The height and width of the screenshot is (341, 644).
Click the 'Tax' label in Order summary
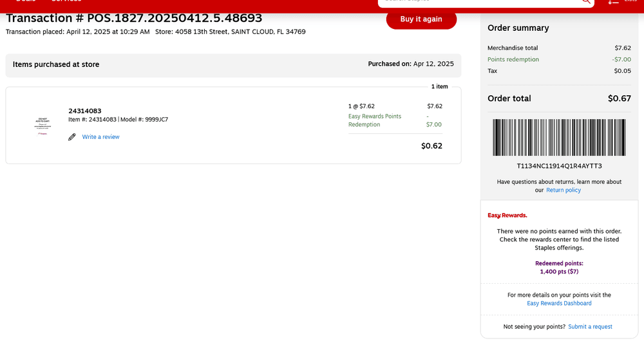[x=492, y=71]
